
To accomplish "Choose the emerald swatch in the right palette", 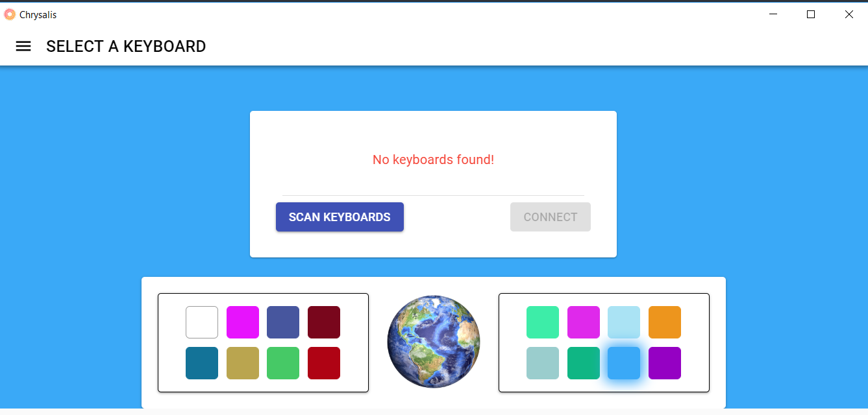I will point(583,363).
